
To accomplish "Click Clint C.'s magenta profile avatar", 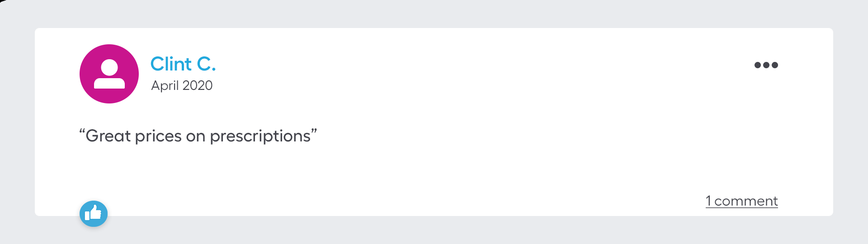I will coord(109,74).
